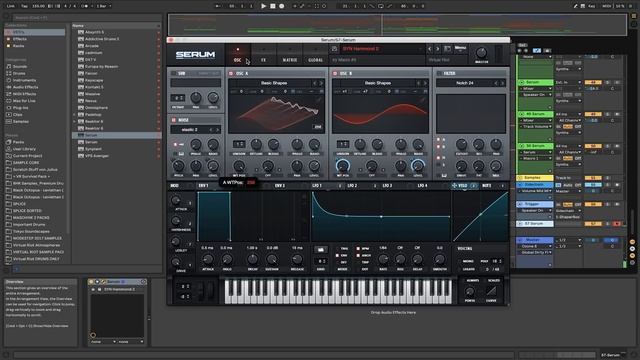
Task: Next wavetable arrow for OSC A
Action: pos(321,83)
